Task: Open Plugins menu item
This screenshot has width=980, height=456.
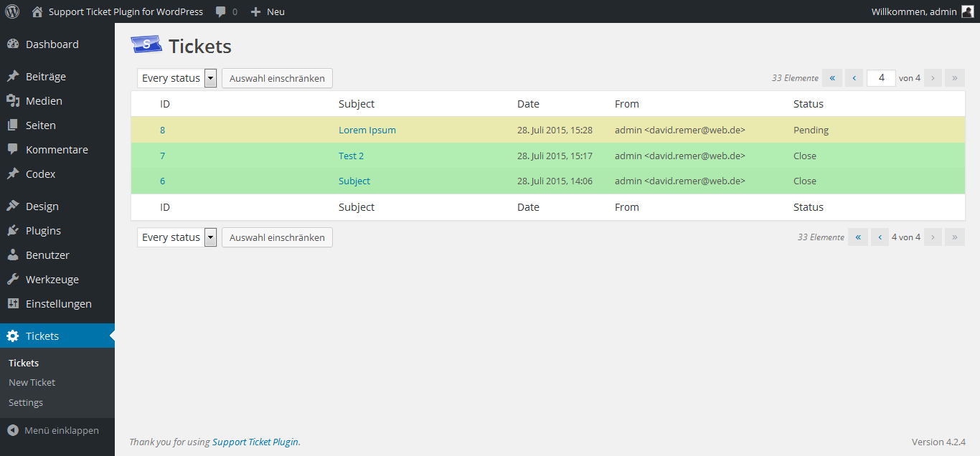Action: [57, 231]
